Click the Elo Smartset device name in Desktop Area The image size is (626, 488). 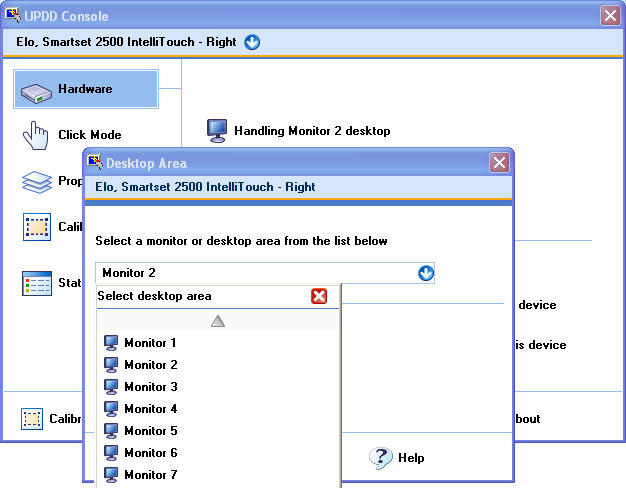click(x=205, y=187)
